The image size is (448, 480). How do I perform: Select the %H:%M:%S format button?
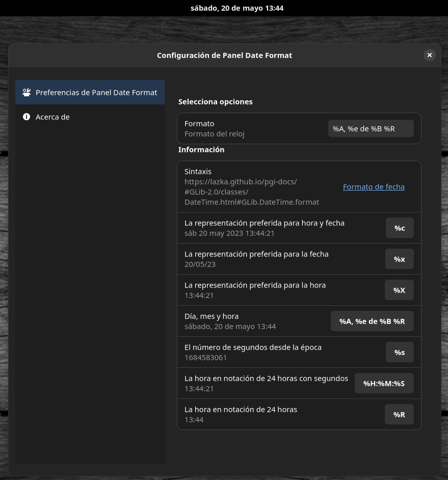384,384
